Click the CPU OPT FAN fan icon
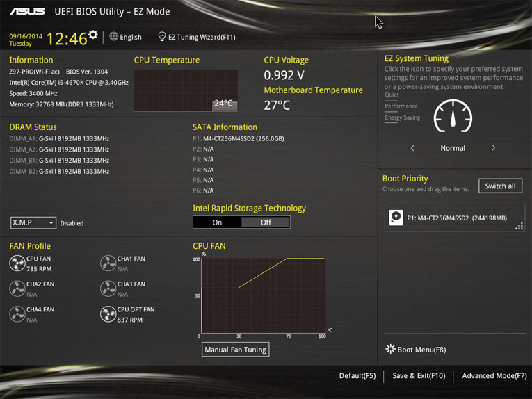 click(x=108, y=314)
